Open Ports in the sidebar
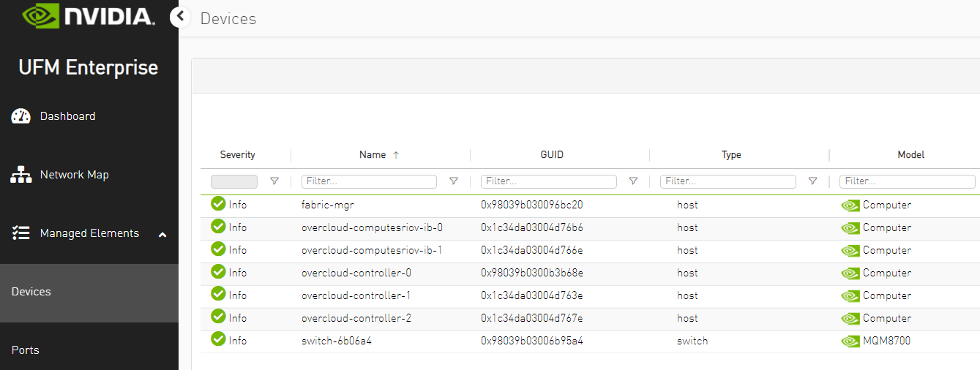The height and width of the screenshot is (370, 980). pyautogui.click(x=26, y=350)
